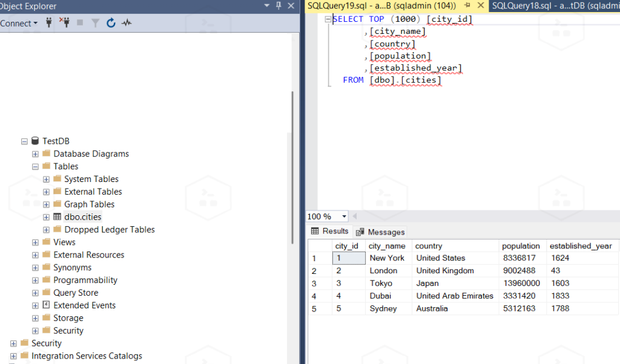This screenshot has width=620, height=364.
Task: Collapse the TestDB database node
Action: pyautogui.click(x=25, y=141)
